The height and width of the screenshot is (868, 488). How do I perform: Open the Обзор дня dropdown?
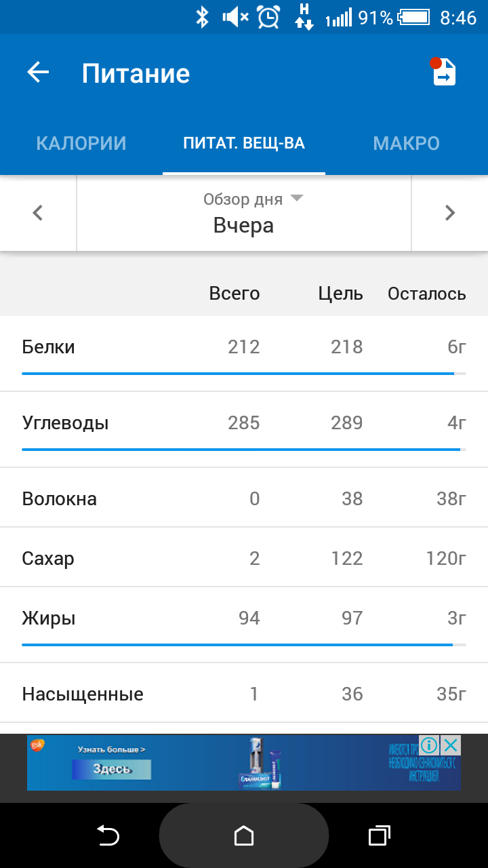tap(244, 212)
